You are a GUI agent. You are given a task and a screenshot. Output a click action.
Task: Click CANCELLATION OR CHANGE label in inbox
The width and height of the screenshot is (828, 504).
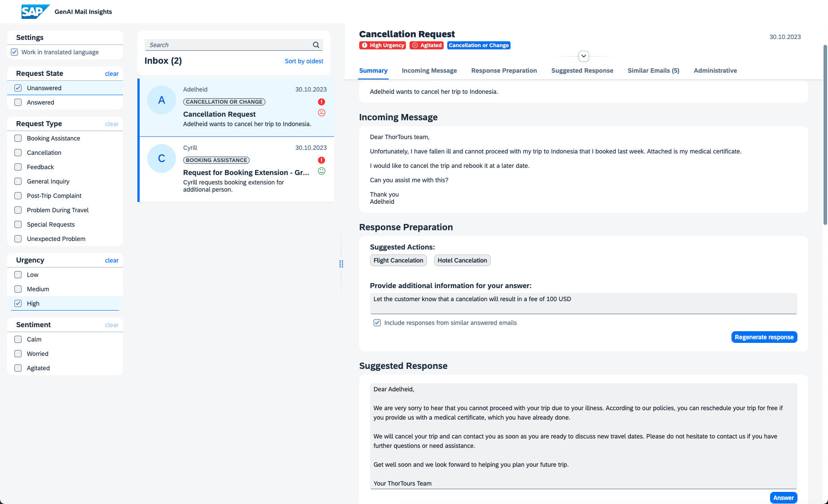pyautogui.click(x=224, y=102)
